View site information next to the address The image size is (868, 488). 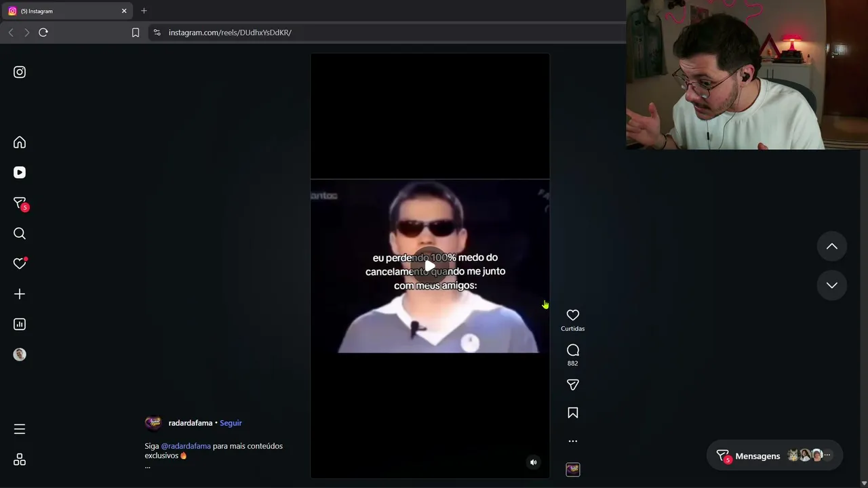[157, 33]
